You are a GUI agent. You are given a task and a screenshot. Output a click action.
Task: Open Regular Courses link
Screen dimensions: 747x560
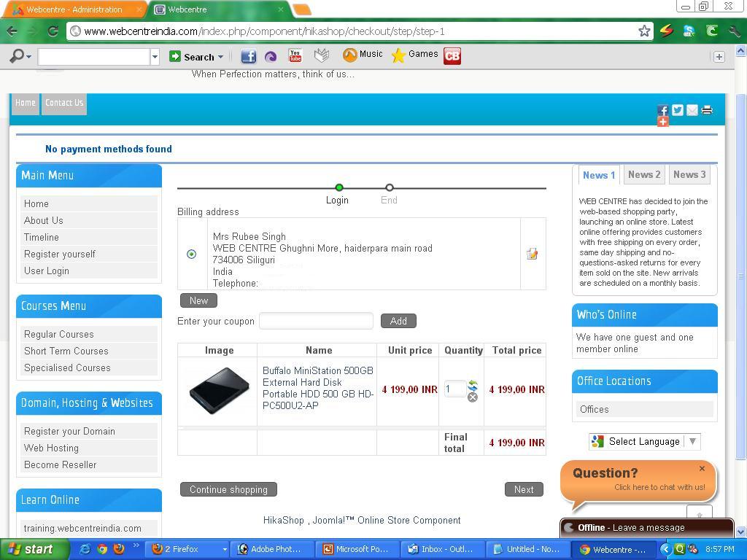coord(89,334)
